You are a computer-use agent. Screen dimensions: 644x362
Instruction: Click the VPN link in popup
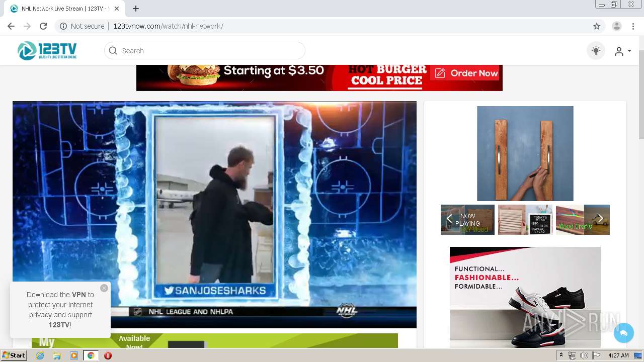(x=79, y=295)
